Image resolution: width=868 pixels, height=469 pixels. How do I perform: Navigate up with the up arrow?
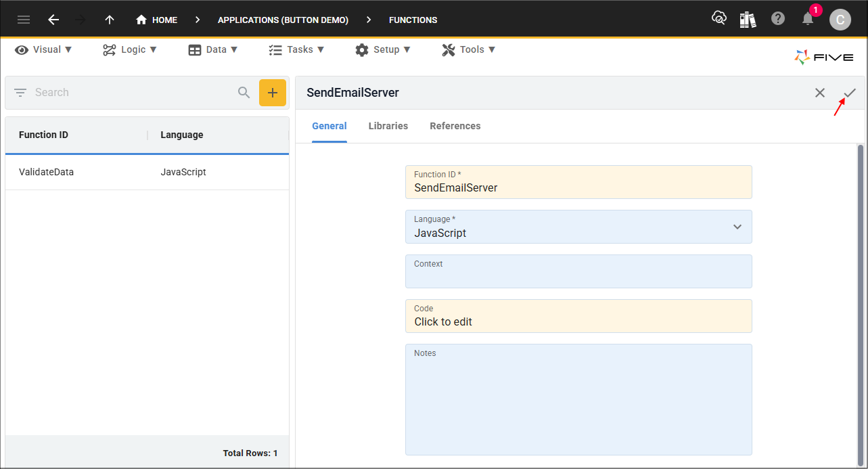(109, 20)
